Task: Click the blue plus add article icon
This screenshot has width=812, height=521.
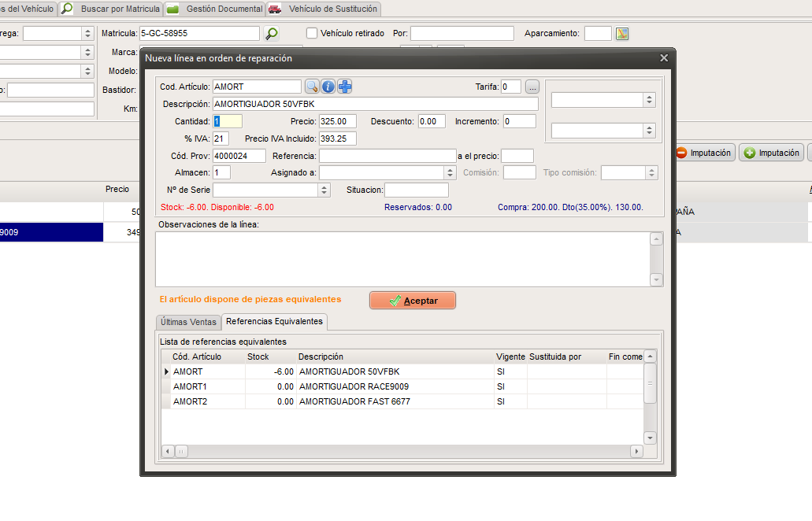Action: tap(344, 87)
